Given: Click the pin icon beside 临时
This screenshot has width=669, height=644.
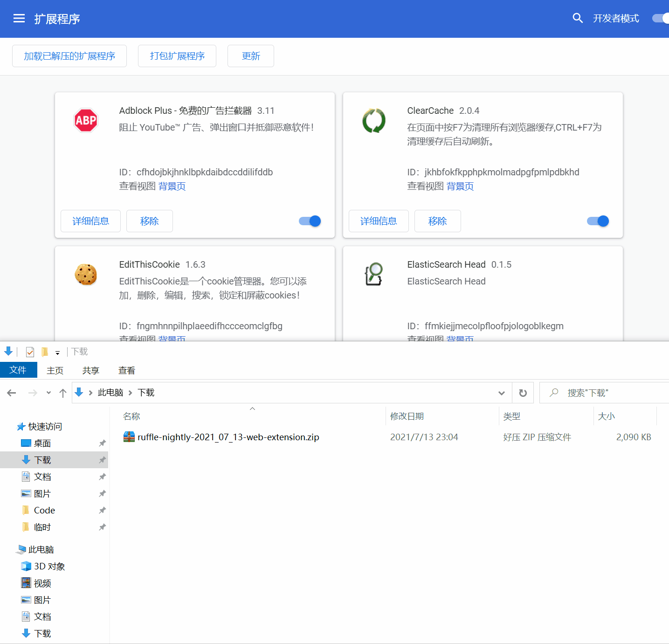Looking at the screenshot, I should point(102,527).
